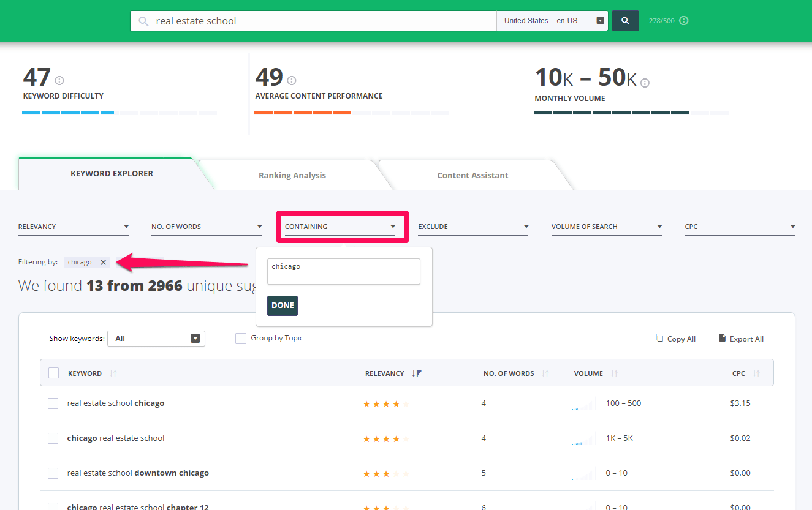Image resolution: width=812 pixels, height=510 pixels.
Task: Click the credits icon next to 278/500
Action: (685, 20)
